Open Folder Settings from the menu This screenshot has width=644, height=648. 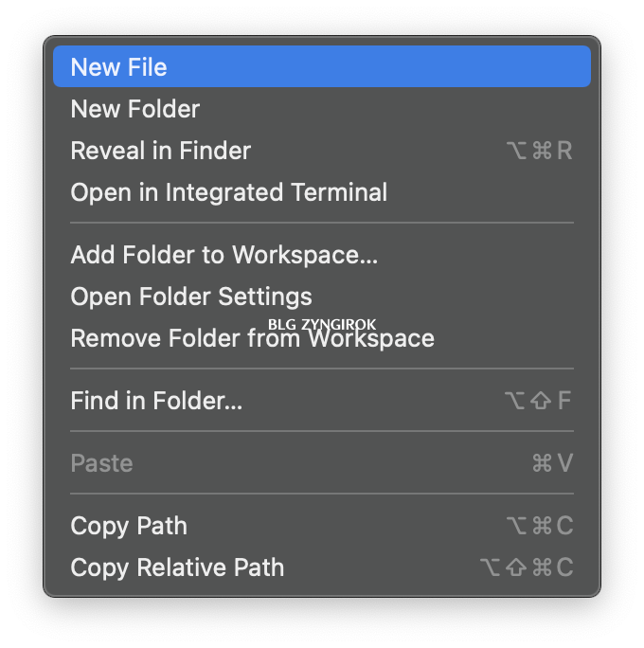pos(322,297)
